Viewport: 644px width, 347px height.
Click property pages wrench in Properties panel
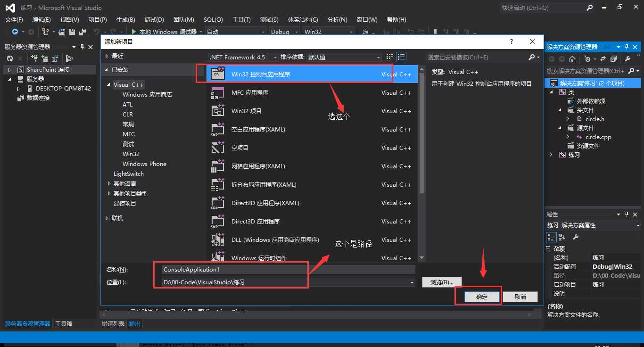(x=576, y=237)
